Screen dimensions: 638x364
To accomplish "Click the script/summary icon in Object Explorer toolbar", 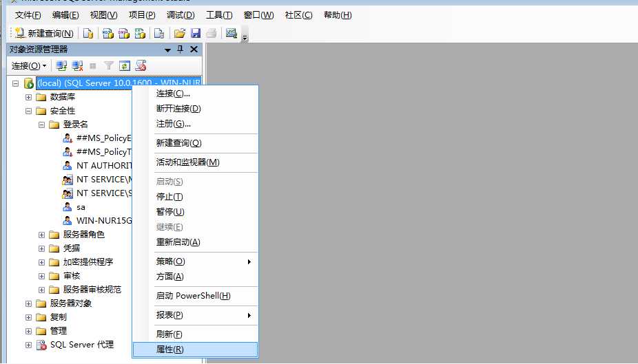I will pyautogui.click(x=141, y=65).
